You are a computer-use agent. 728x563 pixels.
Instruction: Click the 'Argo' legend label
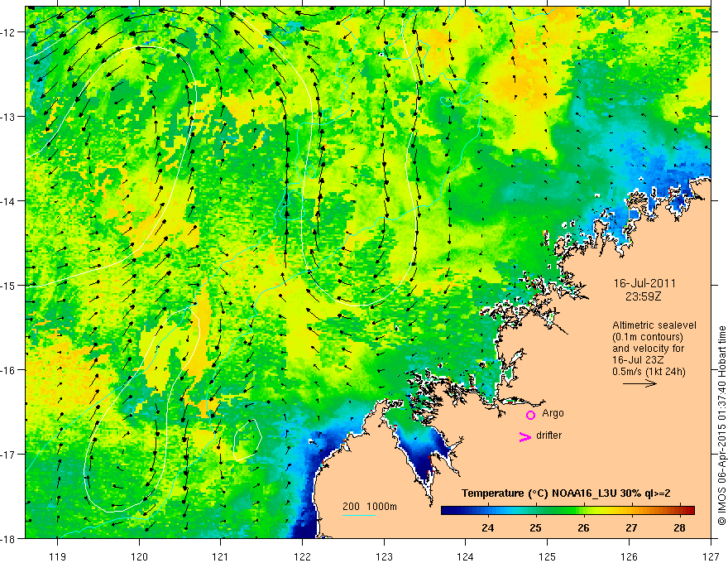553,413
